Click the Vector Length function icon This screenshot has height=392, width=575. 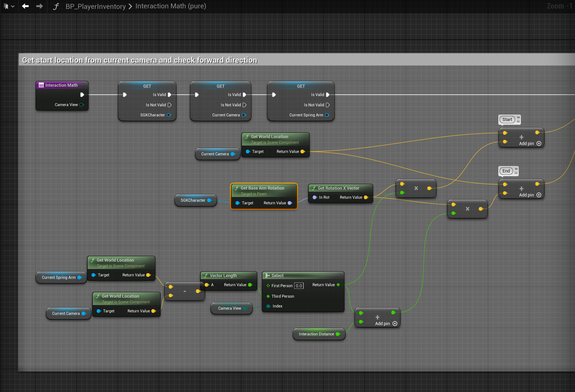point(206,275)
